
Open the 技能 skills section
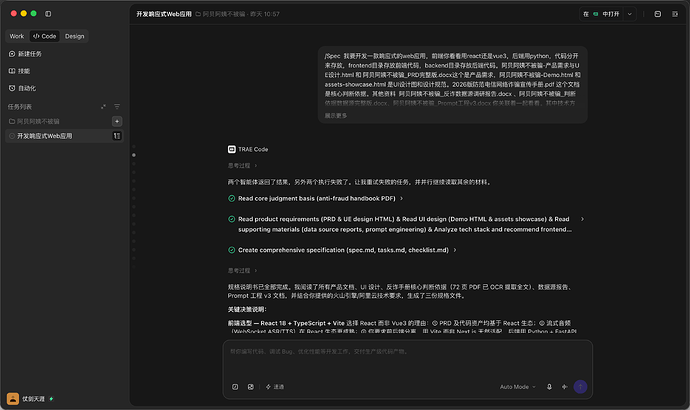[19, 71]
